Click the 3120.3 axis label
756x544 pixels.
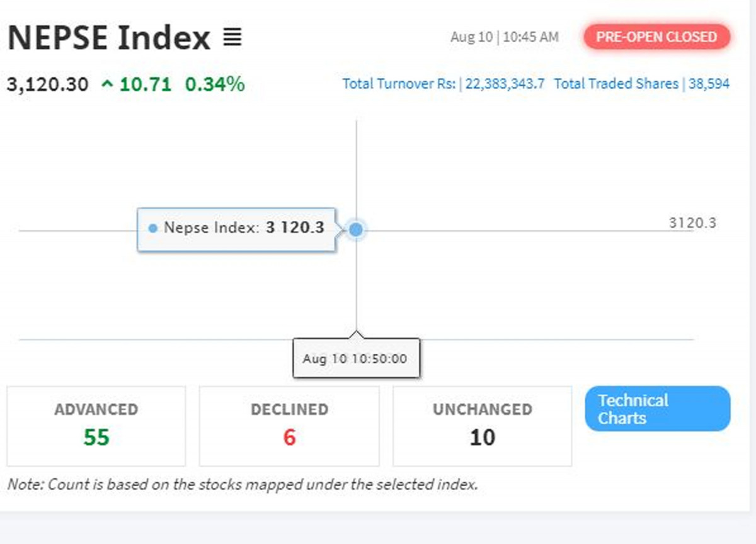point(692,223)
